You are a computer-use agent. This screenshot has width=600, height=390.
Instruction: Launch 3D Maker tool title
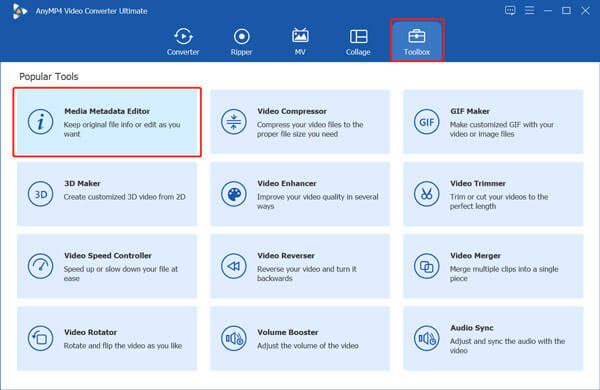tap(82, 183)
